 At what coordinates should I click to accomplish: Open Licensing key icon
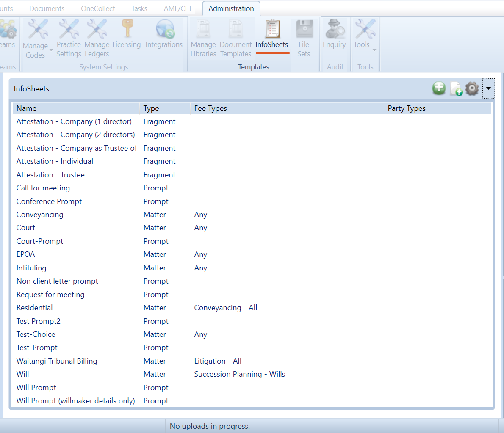coord(127,28)
